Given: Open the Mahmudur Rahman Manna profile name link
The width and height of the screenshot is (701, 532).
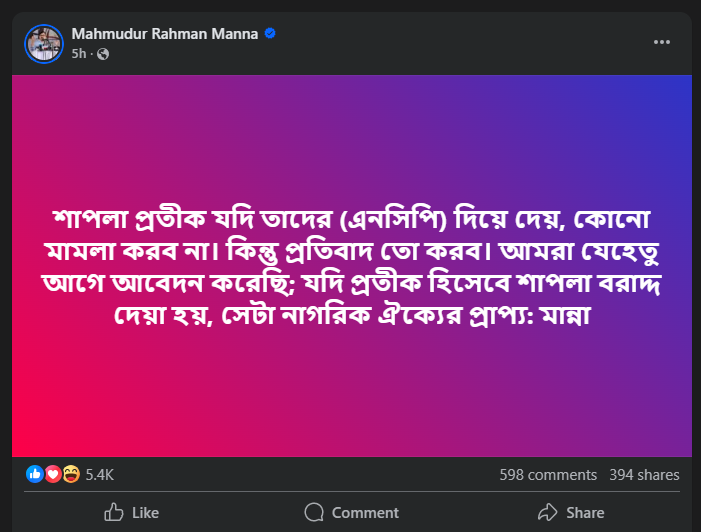Looking at the screenshot, I should click(x=165, y=34).
